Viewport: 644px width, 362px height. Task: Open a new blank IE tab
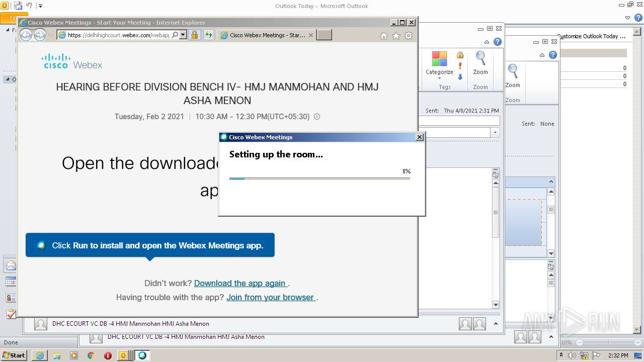point(325,35)
